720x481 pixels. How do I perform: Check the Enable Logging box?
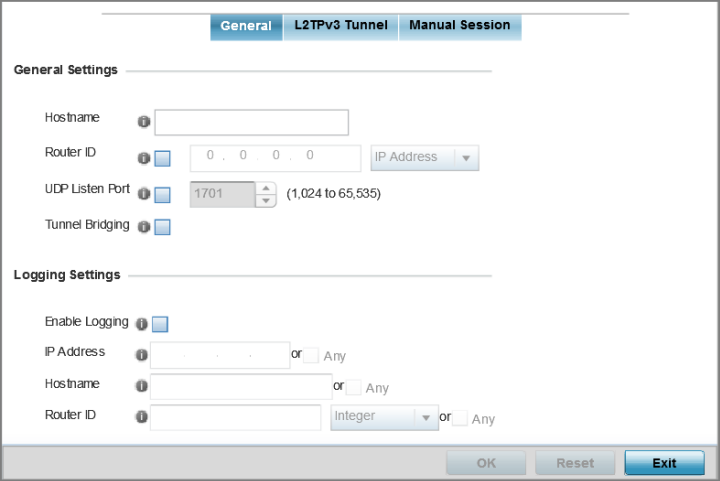(x=160, y=324)
